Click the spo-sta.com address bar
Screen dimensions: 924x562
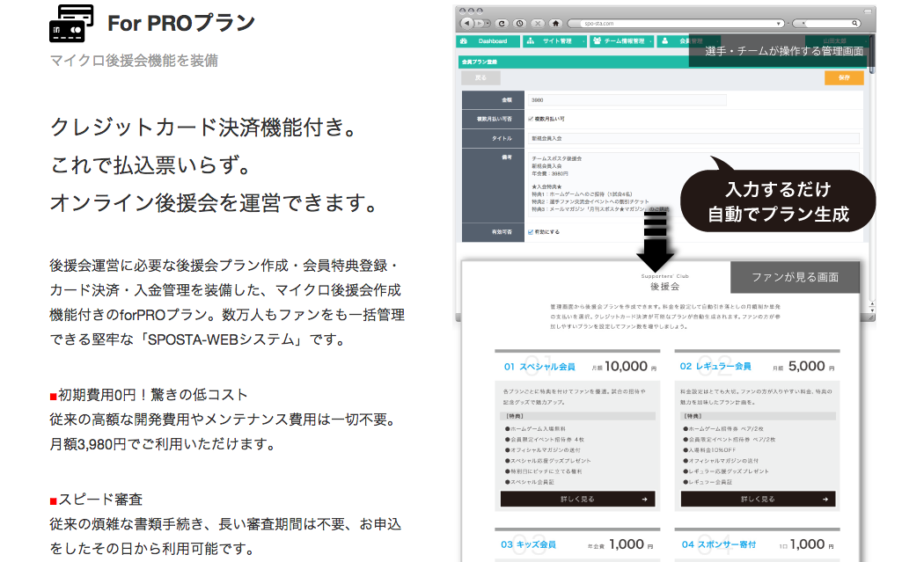coord(677,24)
